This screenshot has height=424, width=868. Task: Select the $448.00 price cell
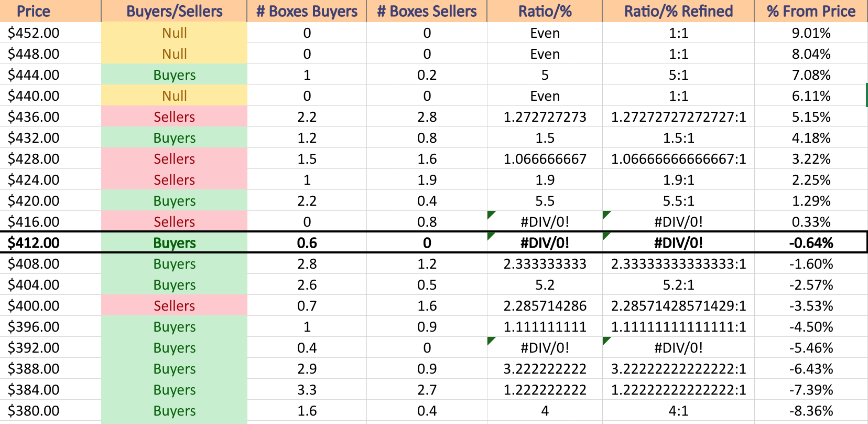[50, 54]
